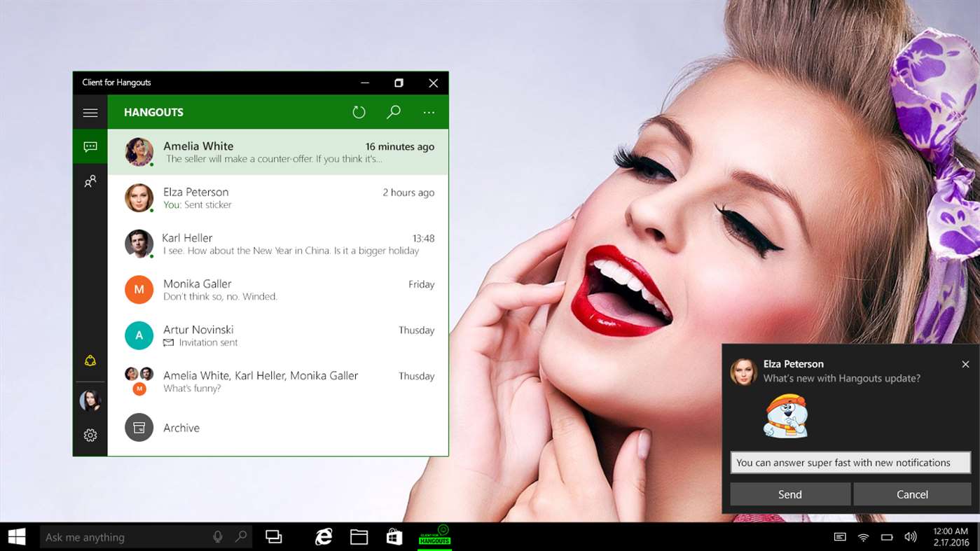The height and width of the screenshot is (551, 980).
Task: Cancel the notification reply
Action: [912, 494]
